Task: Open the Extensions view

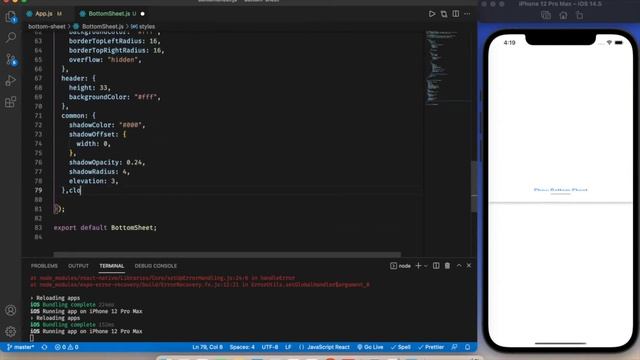Action: [x=11, y=102]
